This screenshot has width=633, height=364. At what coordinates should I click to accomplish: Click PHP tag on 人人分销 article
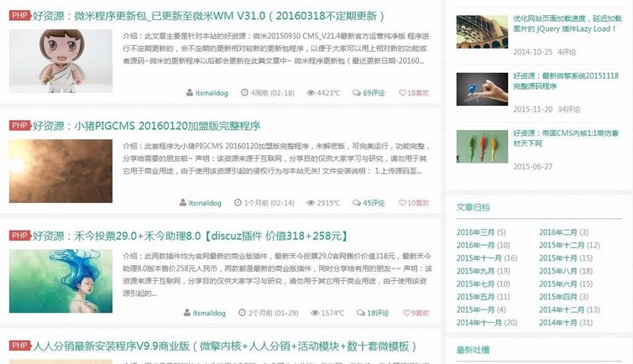pyautogui.click(x=20, y=346)
